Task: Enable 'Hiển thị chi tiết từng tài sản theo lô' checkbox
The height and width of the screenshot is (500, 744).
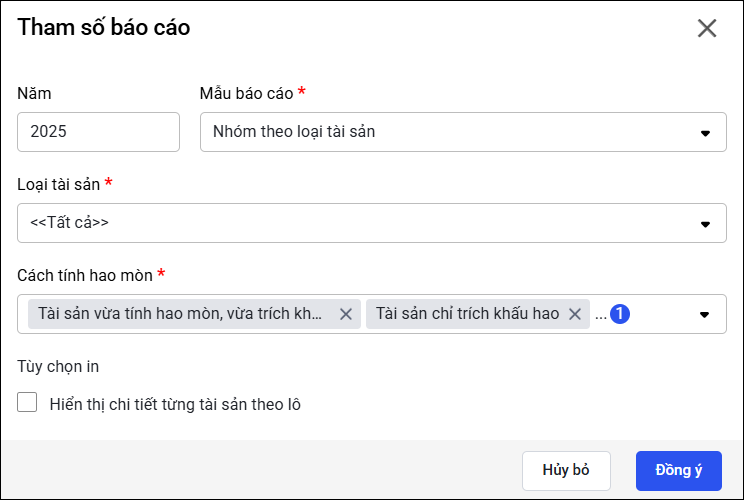Action: (x=28, y=404)
